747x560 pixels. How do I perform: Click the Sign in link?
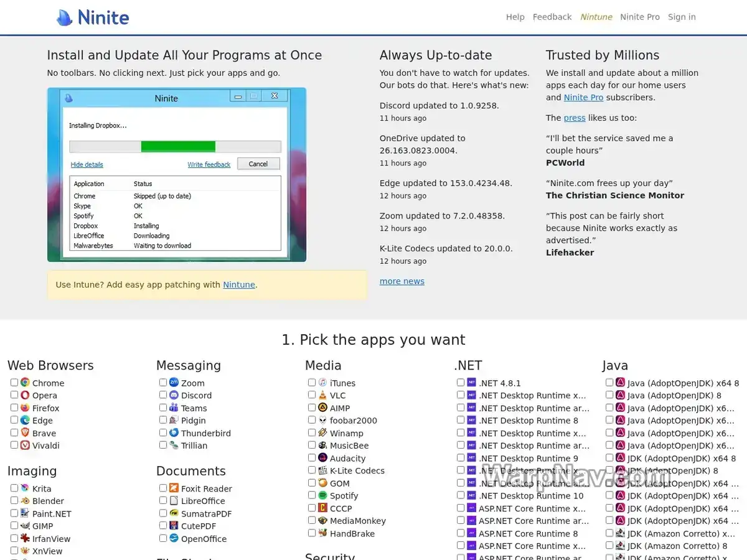coord(682,17)
